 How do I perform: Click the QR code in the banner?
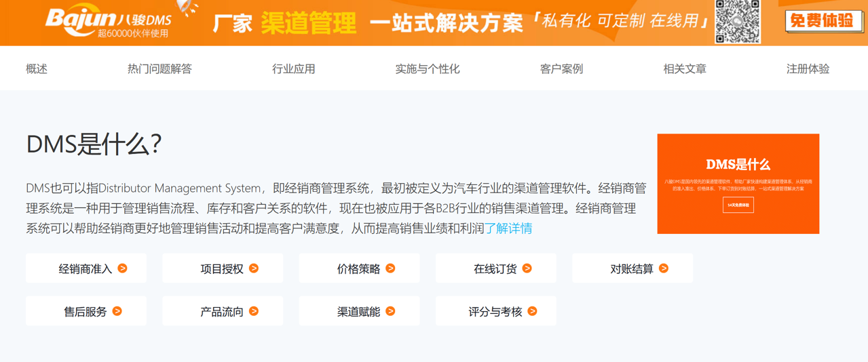pyautogui.click(x=738, y=21)
